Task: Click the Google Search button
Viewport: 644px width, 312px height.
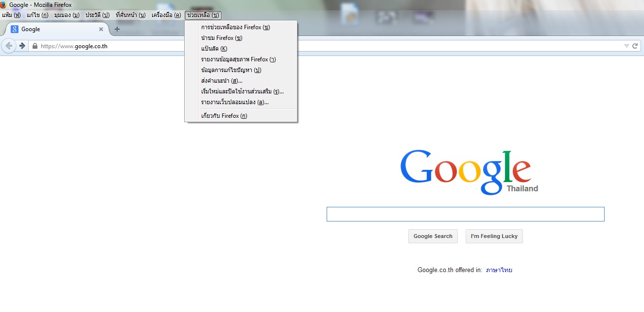Action: pos(433,236)
